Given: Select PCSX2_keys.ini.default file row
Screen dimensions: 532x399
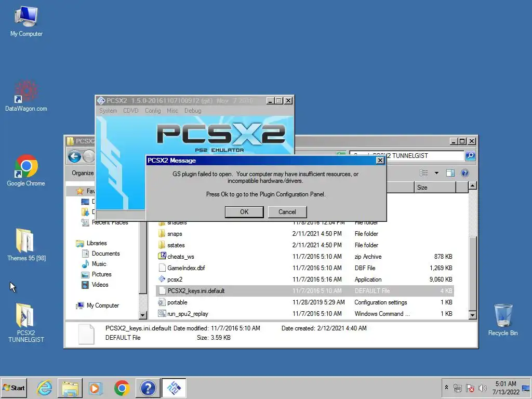Looking at the screenshot, I should pyautogui.click(x=304, y=291).
